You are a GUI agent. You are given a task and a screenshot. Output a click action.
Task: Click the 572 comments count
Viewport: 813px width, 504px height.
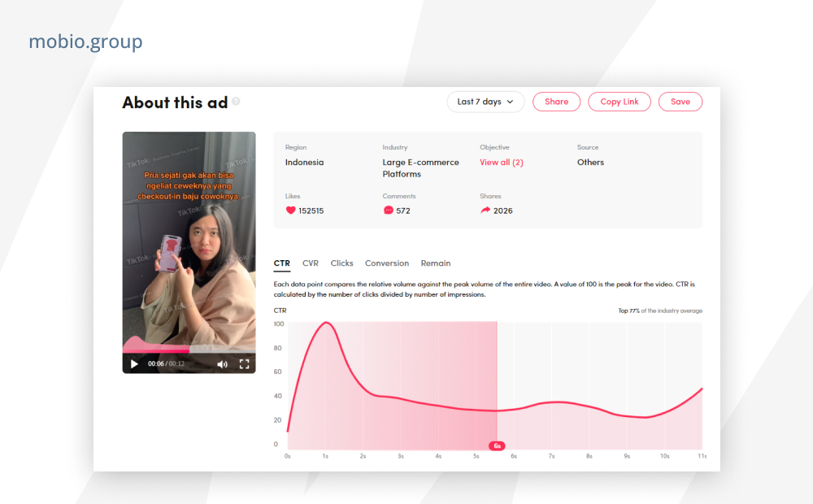(x=403, y=211)
